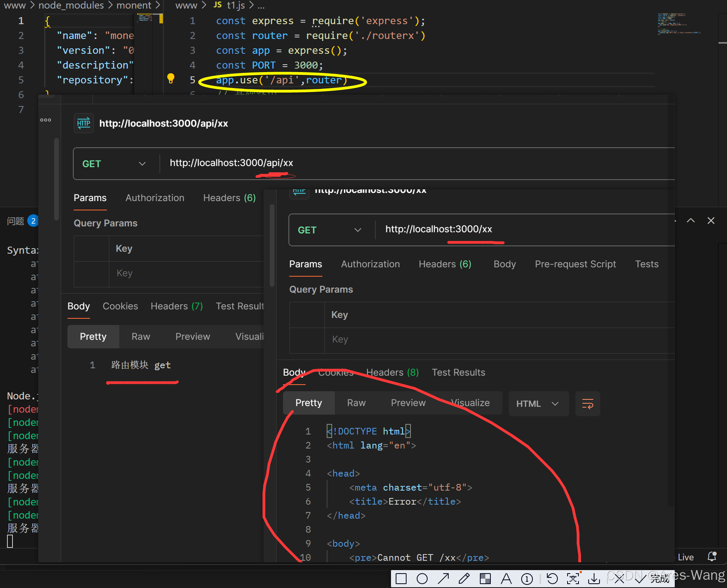Select the pencil drawing tool
727x588 pixels.
coord(464,579)
